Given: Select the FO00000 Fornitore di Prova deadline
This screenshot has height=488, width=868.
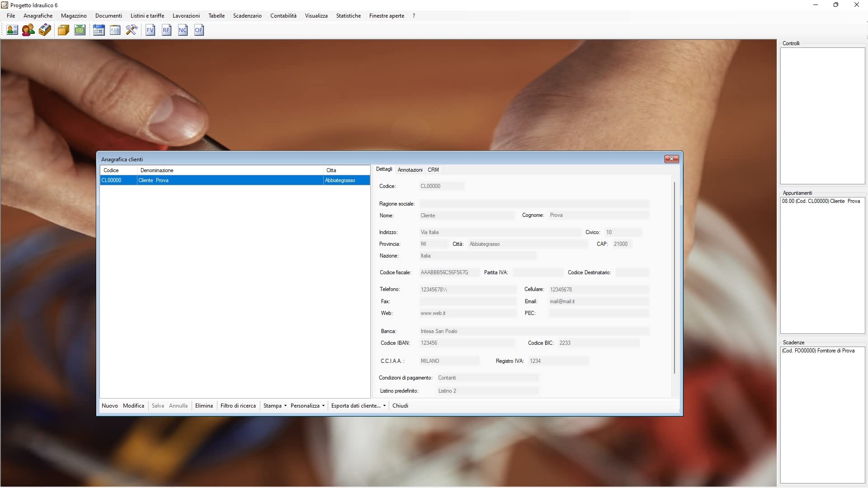Looking at the screenshot, I should click(x=818, y=351).
